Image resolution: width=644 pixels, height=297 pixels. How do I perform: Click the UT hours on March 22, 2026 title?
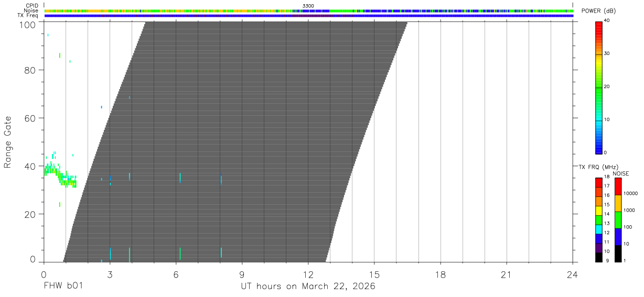tap(308, 286)
